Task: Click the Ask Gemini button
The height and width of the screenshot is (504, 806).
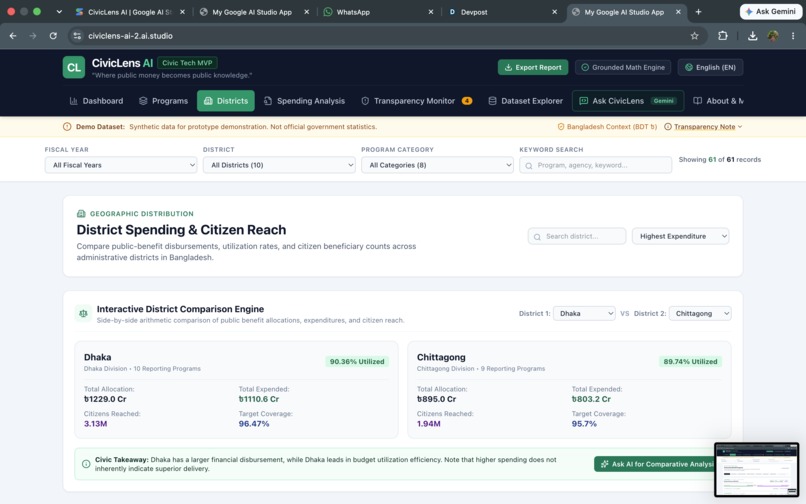Action: click(771, 11)
